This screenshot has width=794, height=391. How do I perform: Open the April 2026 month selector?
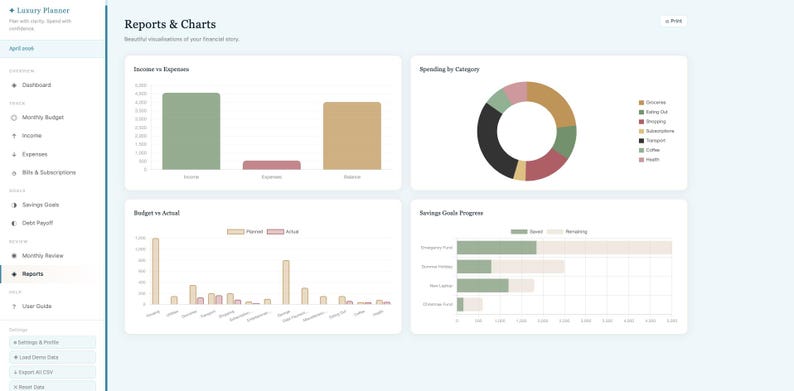click(53, 49)
